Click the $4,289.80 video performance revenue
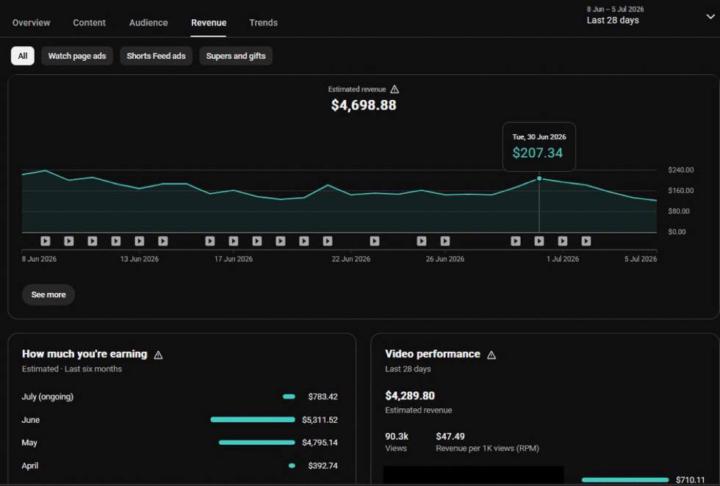 pyautogui.click(x=410, y=396)
